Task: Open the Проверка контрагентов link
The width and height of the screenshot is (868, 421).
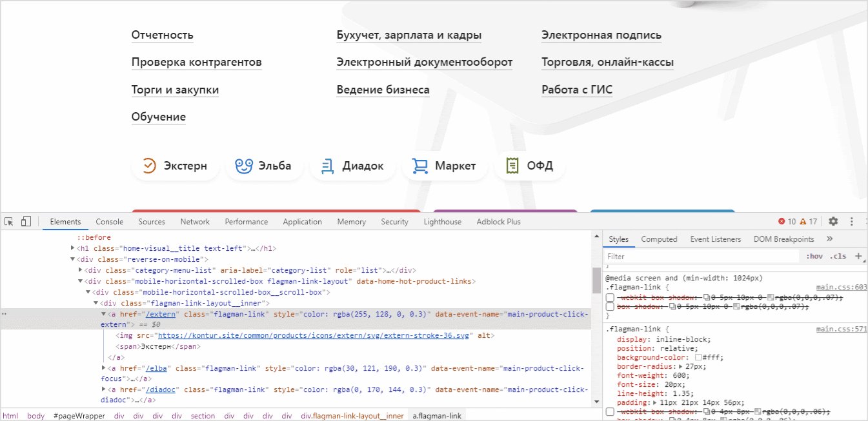Action: coord(197,63)
